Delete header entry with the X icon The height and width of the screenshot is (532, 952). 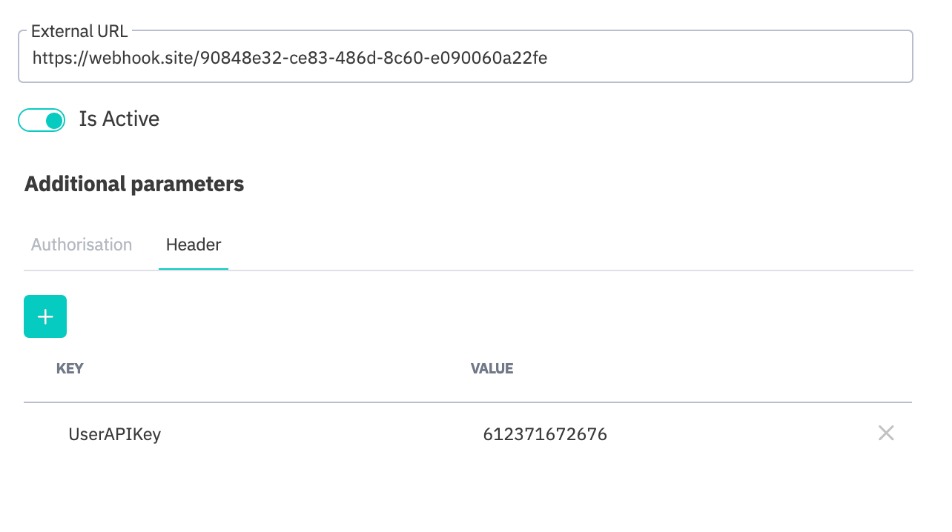pyautogui.click(x=885, y=433)
